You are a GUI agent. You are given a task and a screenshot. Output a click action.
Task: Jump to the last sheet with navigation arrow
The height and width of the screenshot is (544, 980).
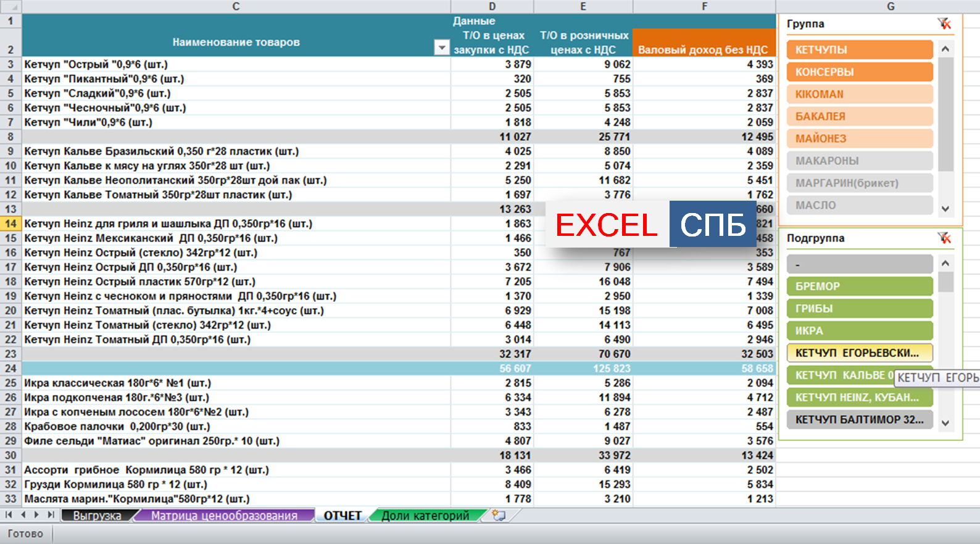click(51, 515)
